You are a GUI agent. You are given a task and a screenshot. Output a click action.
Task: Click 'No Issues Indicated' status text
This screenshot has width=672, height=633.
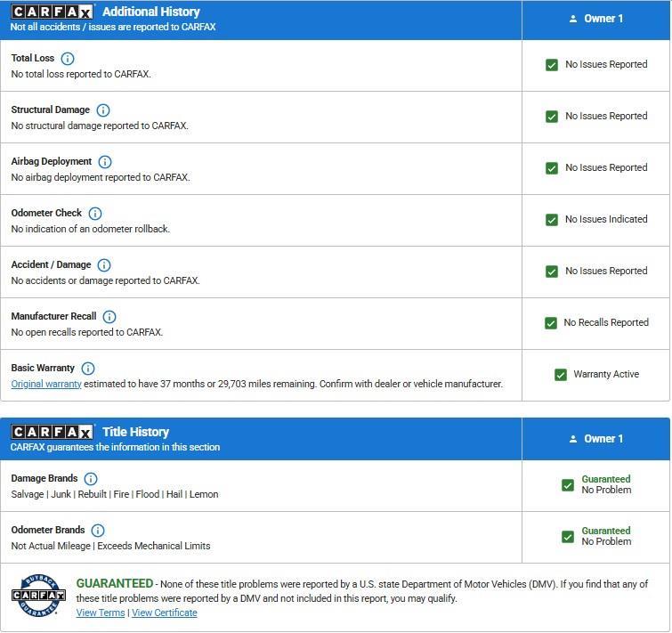pos(606,219)
